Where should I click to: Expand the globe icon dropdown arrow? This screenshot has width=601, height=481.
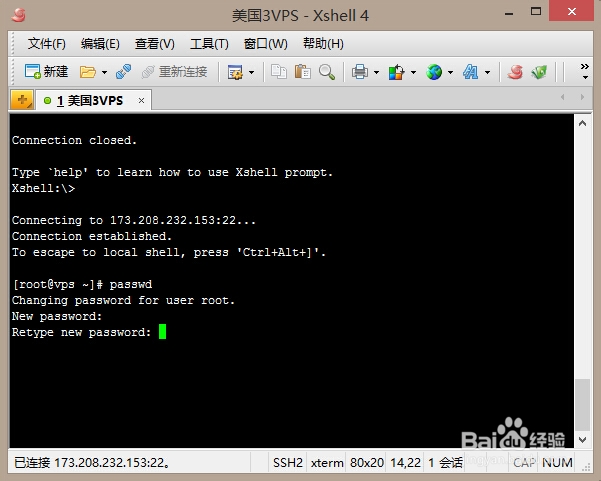[x=450, y=72]
